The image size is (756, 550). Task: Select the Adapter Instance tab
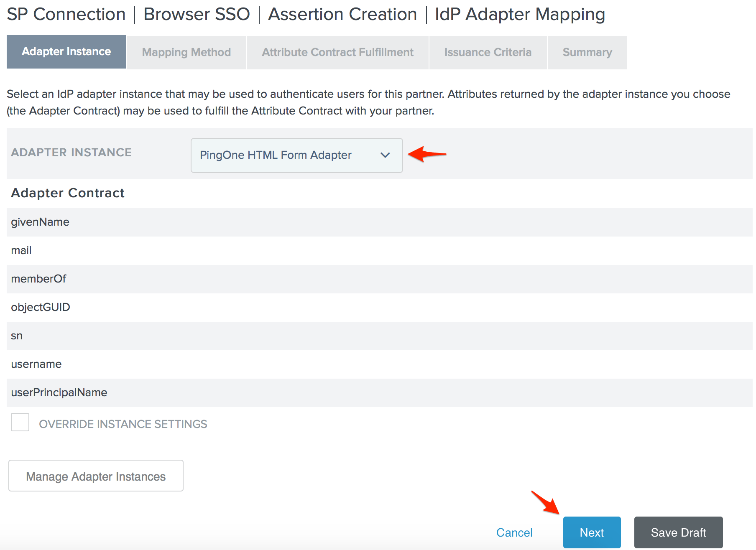pos(66,52)
